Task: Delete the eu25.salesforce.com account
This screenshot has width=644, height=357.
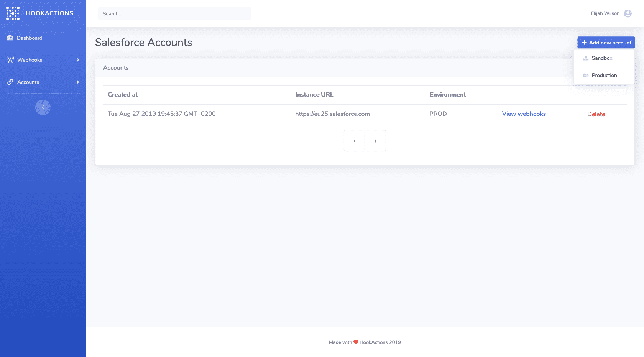Action: (596, 114)
